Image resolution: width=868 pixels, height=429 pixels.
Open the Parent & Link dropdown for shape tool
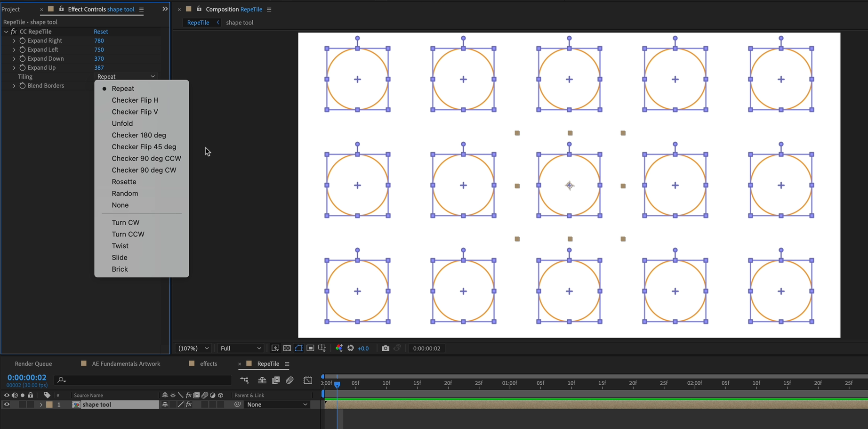tap(278, 404)
